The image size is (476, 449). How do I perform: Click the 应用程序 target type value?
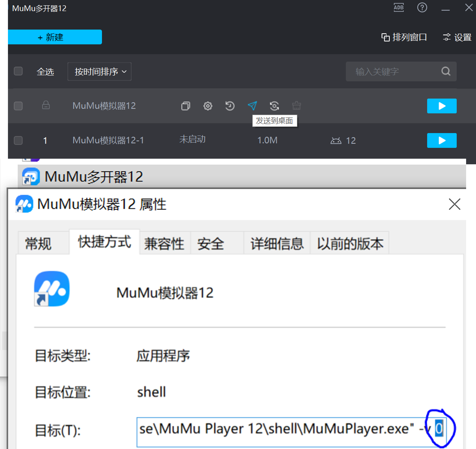pos(163,355)
